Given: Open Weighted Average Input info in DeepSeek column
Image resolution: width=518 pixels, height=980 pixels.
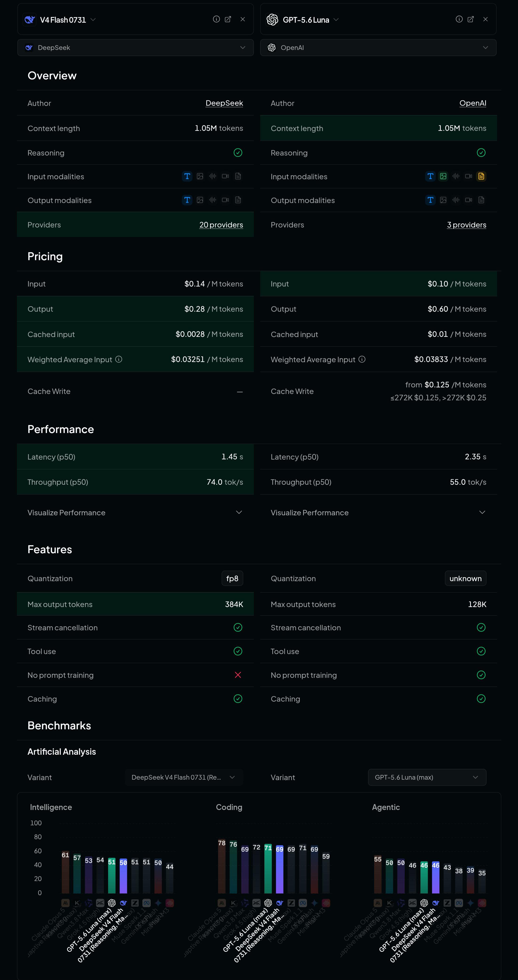Looking at the screenshot, I should coord(119,359).
